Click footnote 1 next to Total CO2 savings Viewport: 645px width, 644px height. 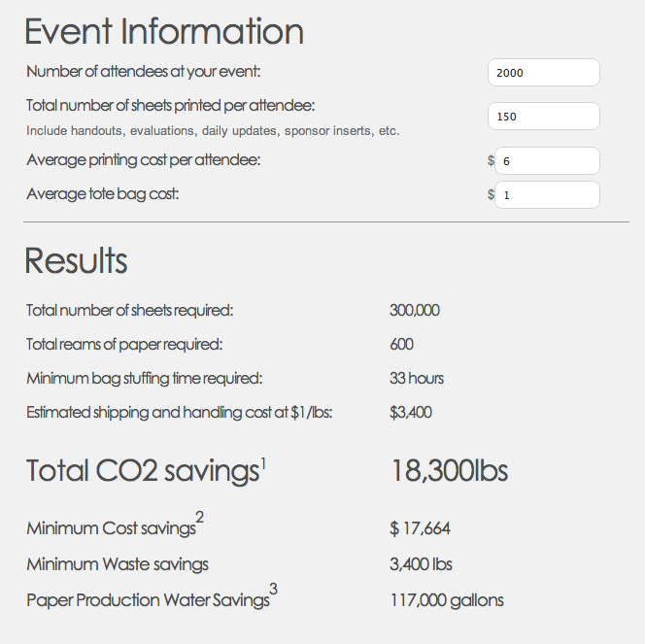pos(263,464)
